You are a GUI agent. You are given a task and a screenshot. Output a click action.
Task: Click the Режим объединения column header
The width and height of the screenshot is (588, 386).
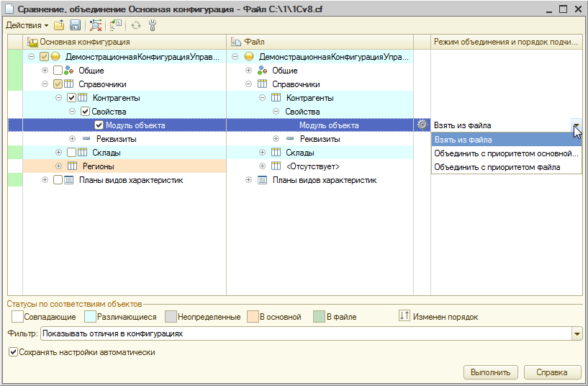(x=506, y=42)
